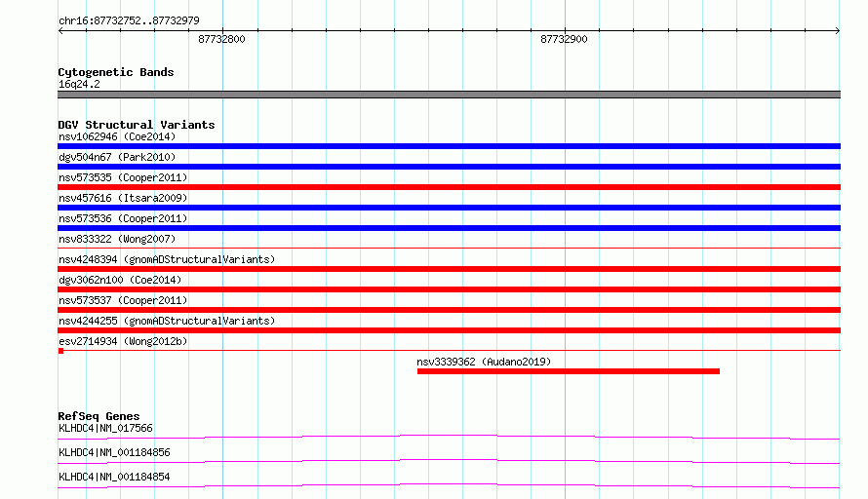Click red bar under nsv4248394

pyautogui.click(x=449, y=269)
